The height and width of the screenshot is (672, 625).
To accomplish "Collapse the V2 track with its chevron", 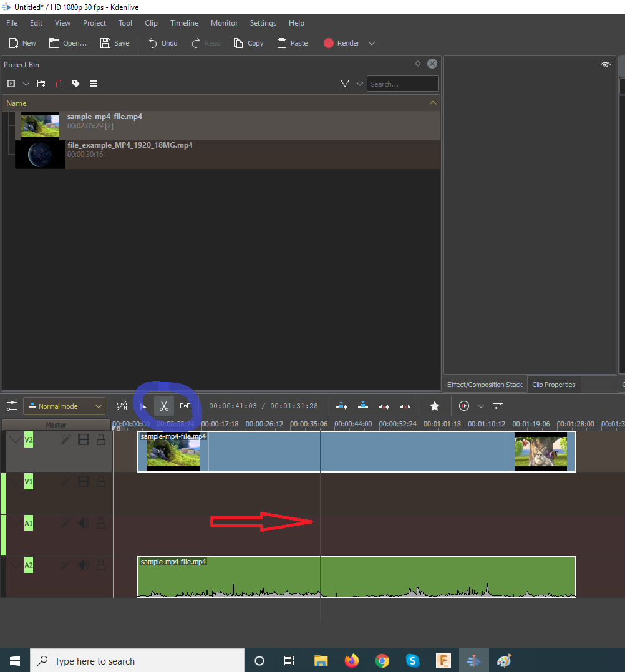I will (x=15, y=439).
